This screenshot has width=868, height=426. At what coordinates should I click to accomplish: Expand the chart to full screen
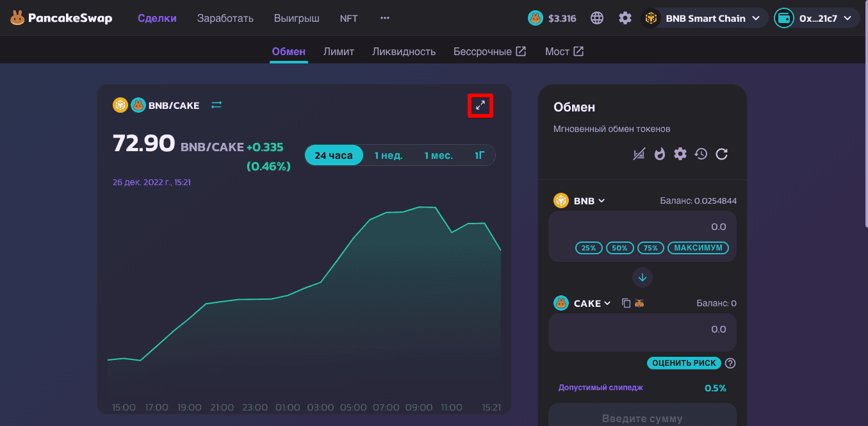(x=480, y=105)
